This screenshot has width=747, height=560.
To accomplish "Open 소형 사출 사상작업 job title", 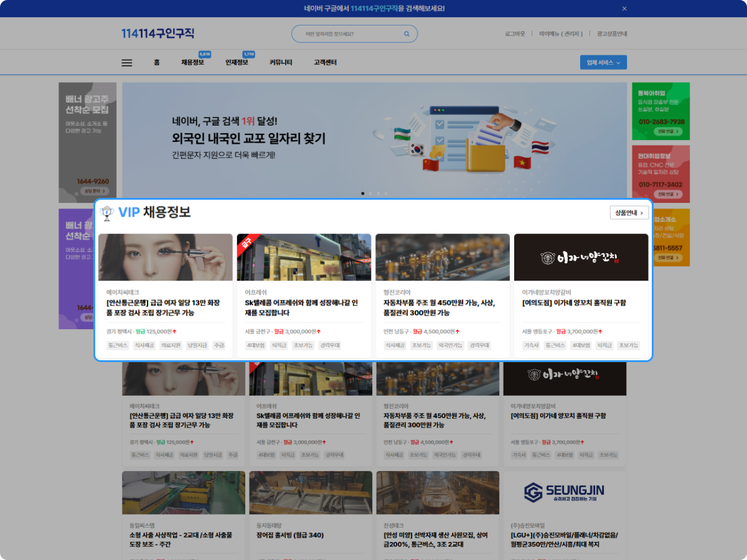I will click(x=182, y=539).
